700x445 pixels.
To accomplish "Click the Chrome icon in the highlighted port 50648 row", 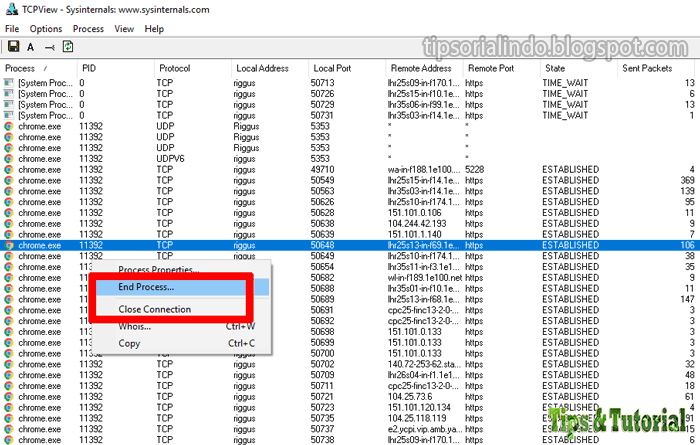I will click(8, 245).
